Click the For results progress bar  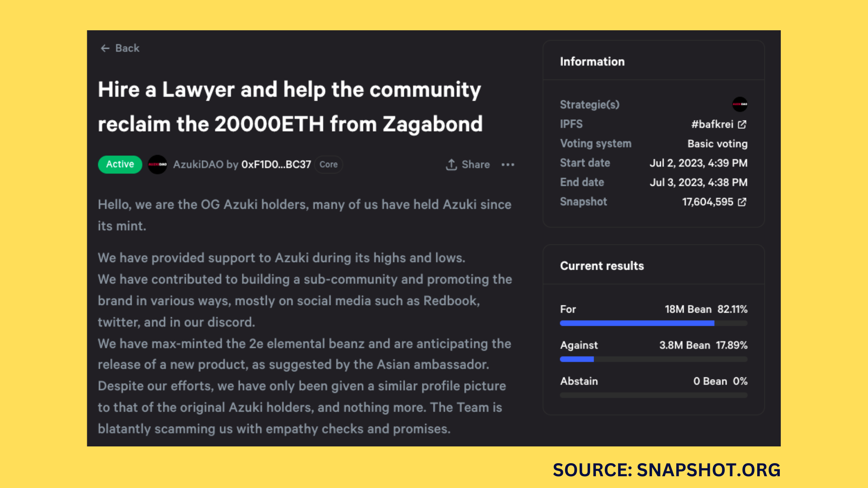coord(654,323)
